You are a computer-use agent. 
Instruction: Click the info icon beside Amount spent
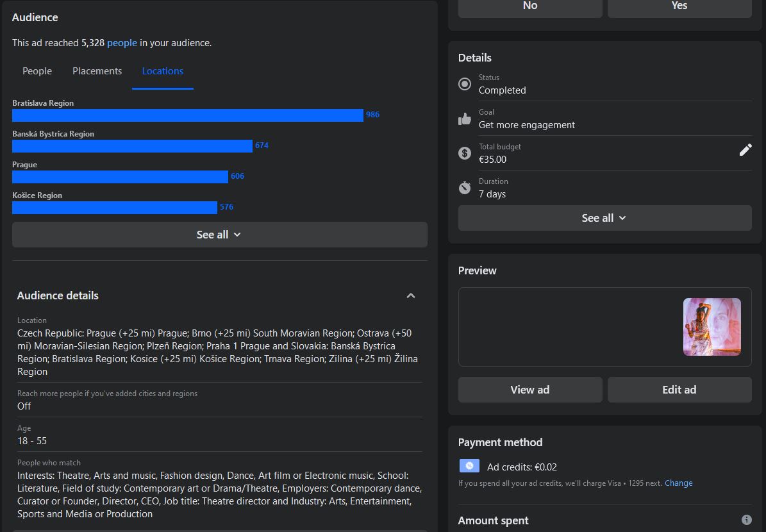(x=746, y=520)
